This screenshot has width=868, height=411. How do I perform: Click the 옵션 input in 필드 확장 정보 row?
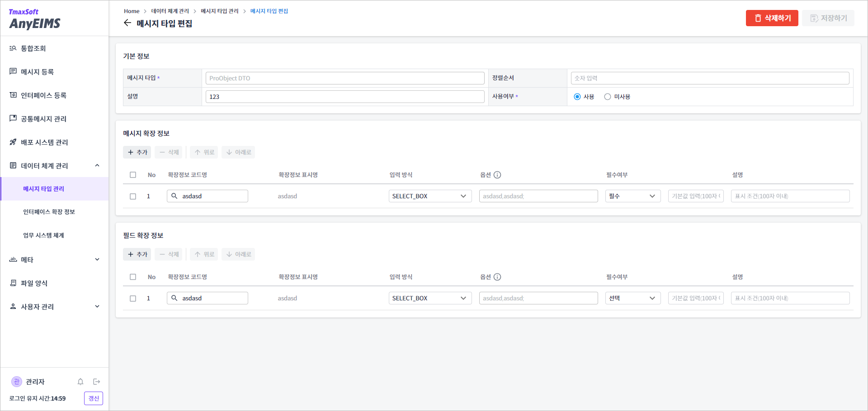pyautogui.click(x=538, y=298)
